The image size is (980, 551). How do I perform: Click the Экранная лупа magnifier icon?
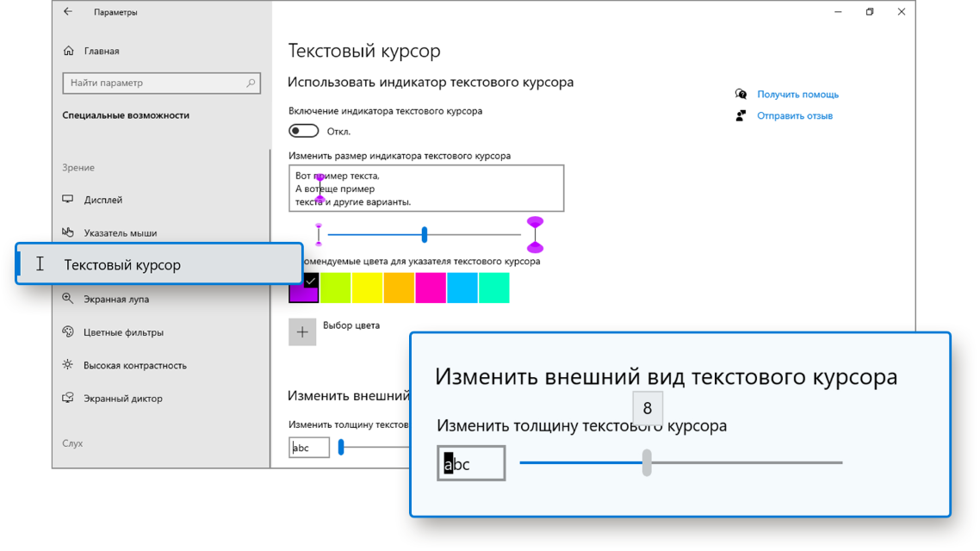(68, 299)
